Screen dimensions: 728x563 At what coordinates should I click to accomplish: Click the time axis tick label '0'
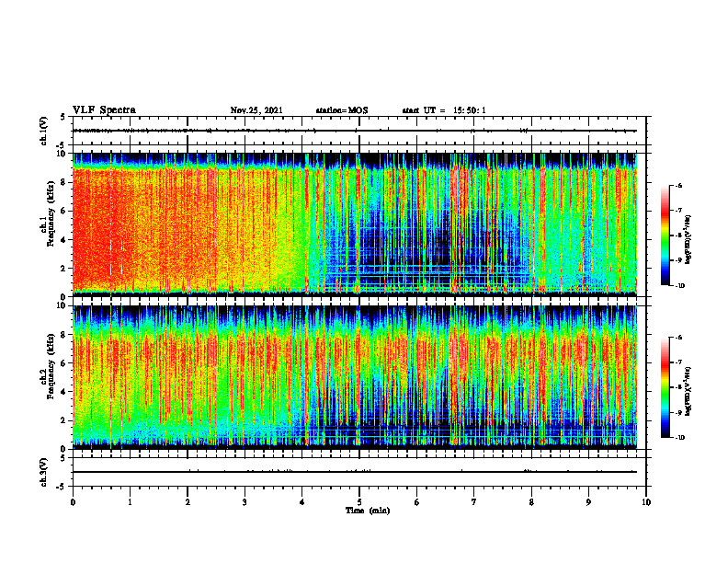click(73, 502)
